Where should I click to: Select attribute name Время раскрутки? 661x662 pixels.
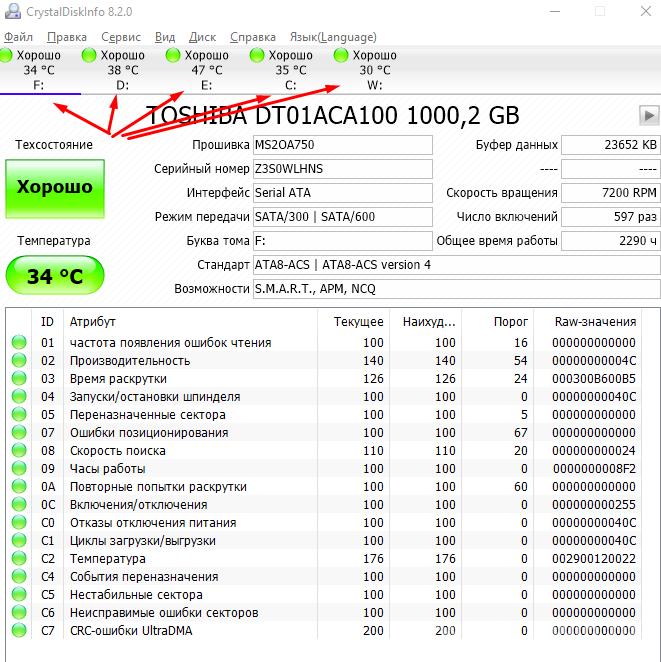pos(118,379)
